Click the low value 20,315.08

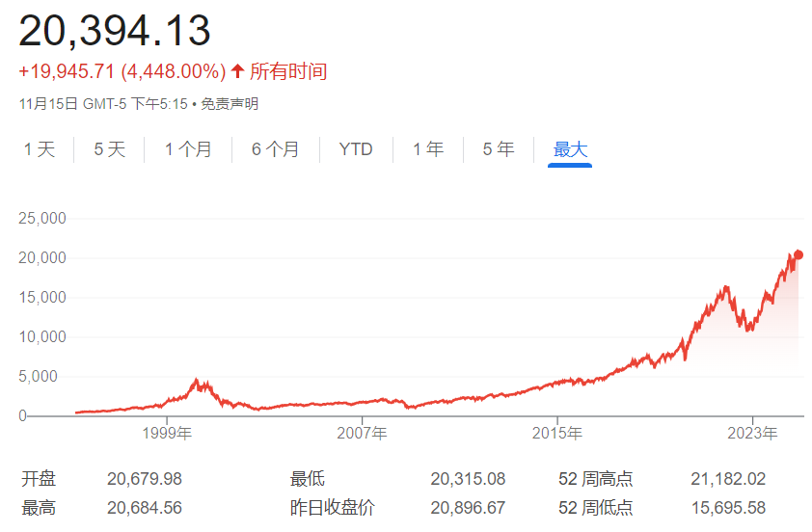click(468, 479)
